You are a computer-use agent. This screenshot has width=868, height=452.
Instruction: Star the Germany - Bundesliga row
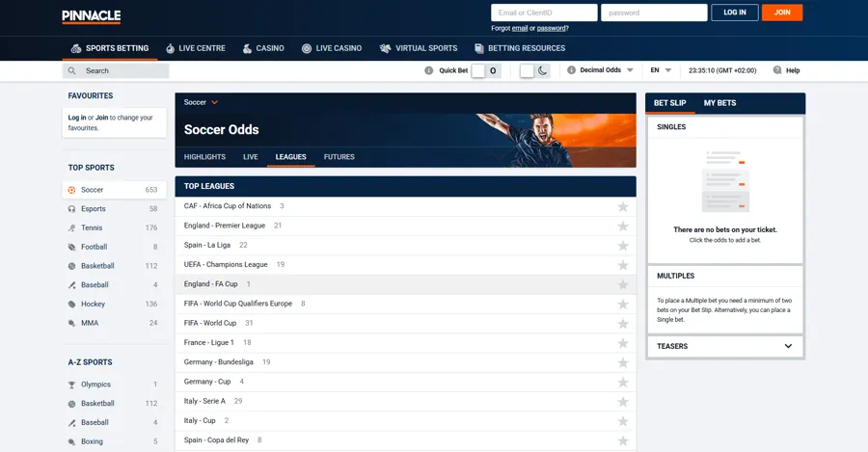pyautogui.click(x=623, y=362)
